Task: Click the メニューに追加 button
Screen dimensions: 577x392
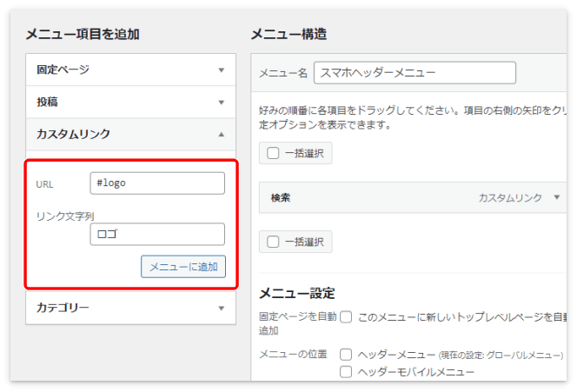Action: point(183,267)
